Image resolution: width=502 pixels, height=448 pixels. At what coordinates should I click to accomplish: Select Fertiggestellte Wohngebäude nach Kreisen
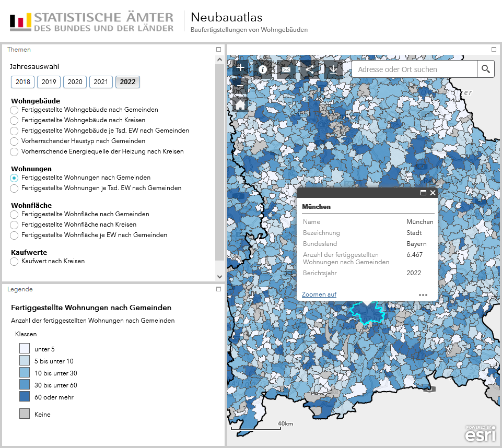tap(14, 121)
